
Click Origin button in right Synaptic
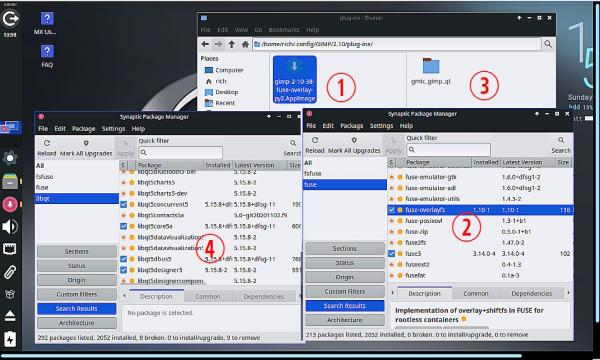coord(345,277)
